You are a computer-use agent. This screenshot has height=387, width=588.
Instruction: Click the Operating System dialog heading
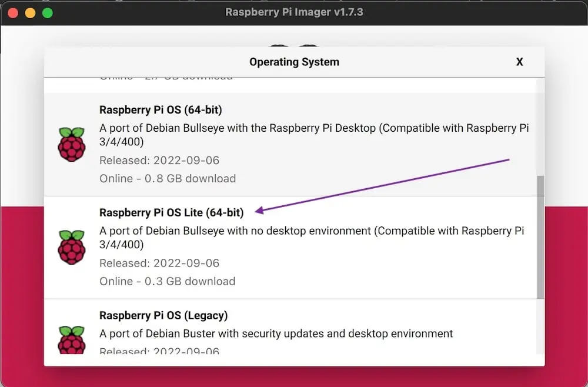pyautogui.click(x=295, y=62)
